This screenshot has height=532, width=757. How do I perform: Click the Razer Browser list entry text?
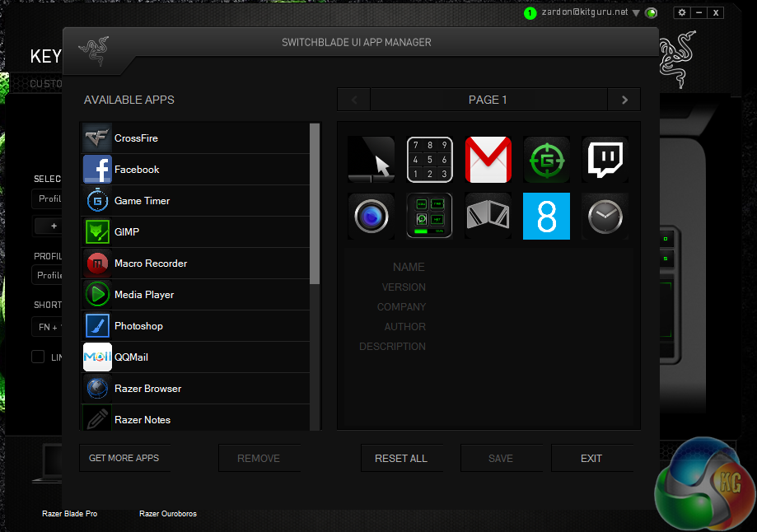(x=147, y=389)
